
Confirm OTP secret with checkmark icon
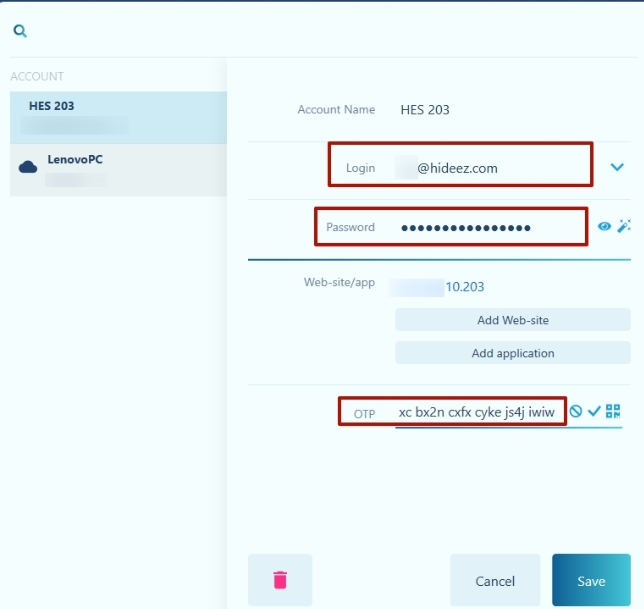click(x=594, y=411)
